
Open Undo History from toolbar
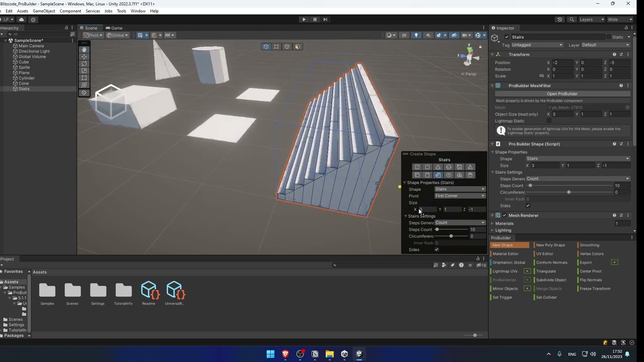click(x=559, y=20)
